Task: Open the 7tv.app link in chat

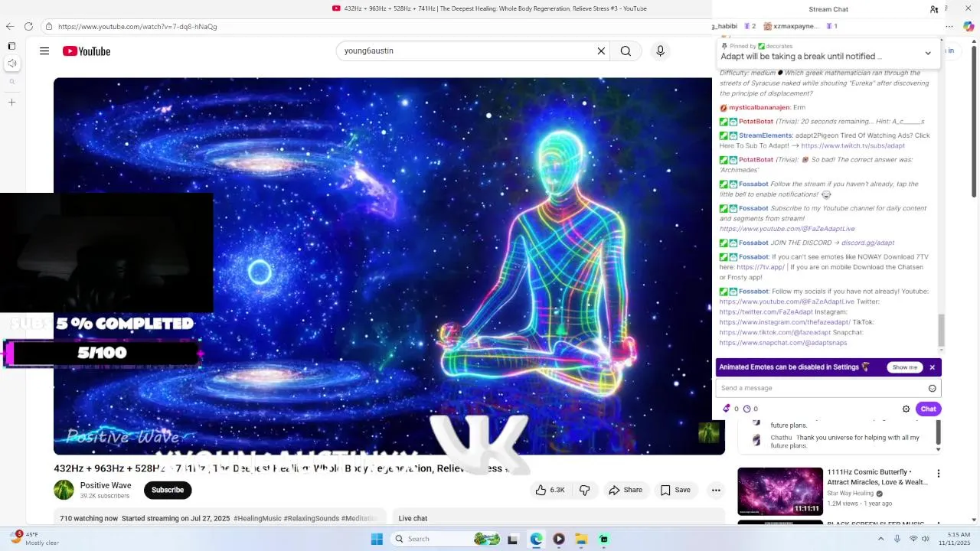Action: pos(760,267)
